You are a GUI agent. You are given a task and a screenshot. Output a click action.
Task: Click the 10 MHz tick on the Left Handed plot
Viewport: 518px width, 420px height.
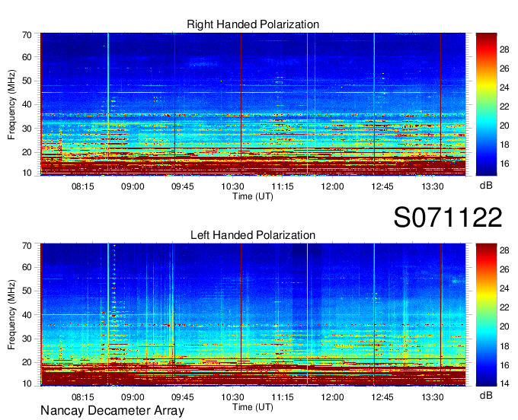pyautogui.click(x=27, y=383)
